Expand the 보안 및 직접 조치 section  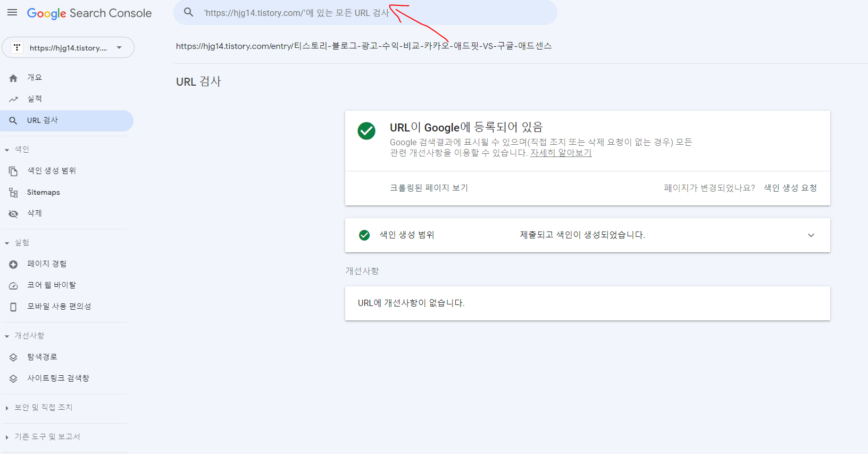pyautogui.click(x=38, y=408)
